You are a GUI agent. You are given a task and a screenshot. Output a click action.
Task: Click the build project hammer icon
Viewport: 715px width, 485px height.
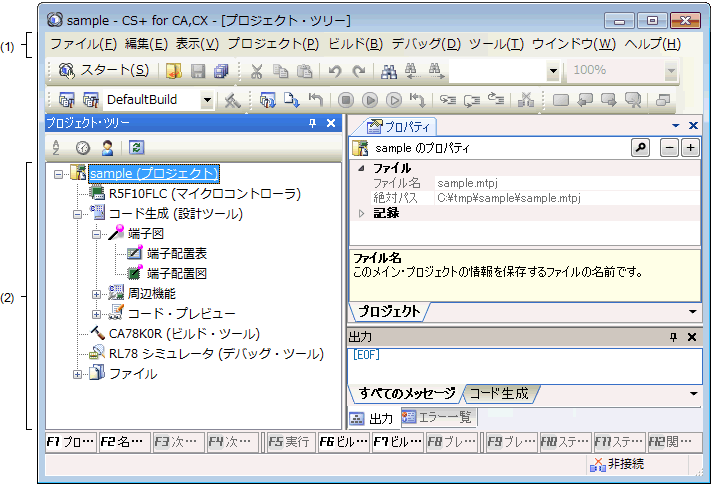(x=232, y=100)
